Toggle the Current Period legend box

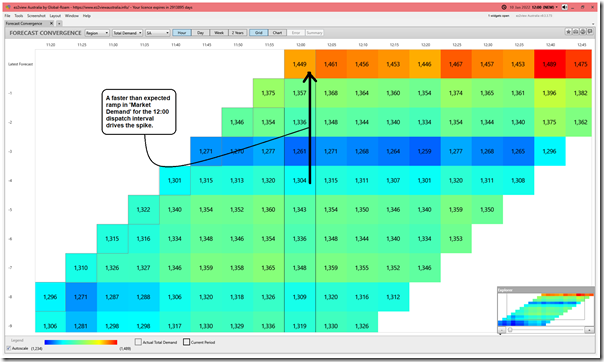(186, 342)
